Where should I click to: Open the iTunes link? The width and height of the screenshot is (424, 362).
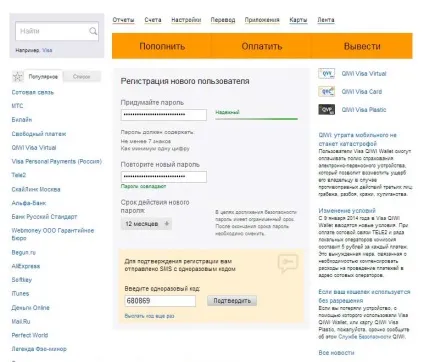point(20,294)
